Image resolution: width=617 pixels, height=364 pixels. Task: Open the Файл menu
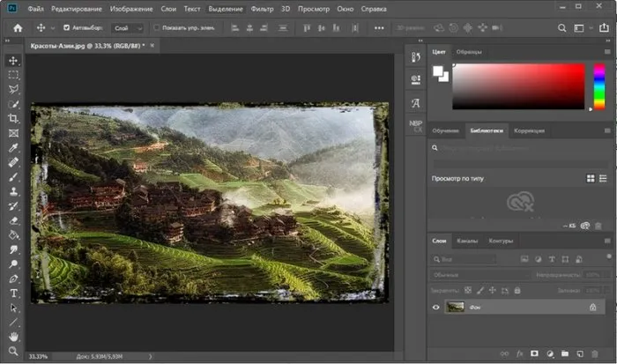tap(35, 9)
